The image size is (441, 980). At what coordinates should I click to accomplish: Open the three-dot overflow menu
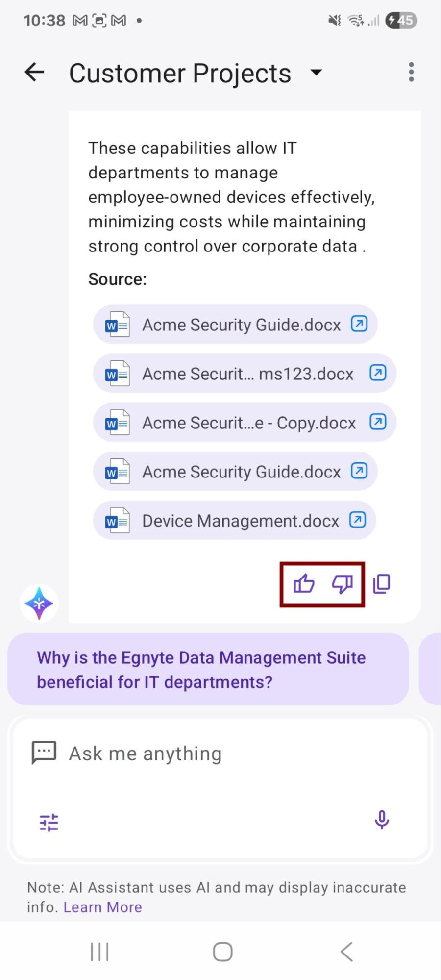pos(411,73)
